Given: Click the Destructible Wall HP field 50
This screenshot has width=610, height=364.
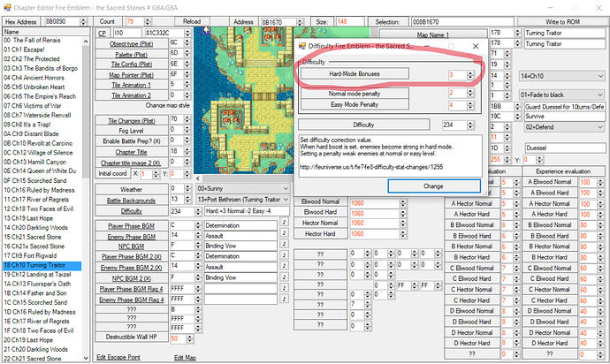Looking at the screenshot, I should coord(178,338).
